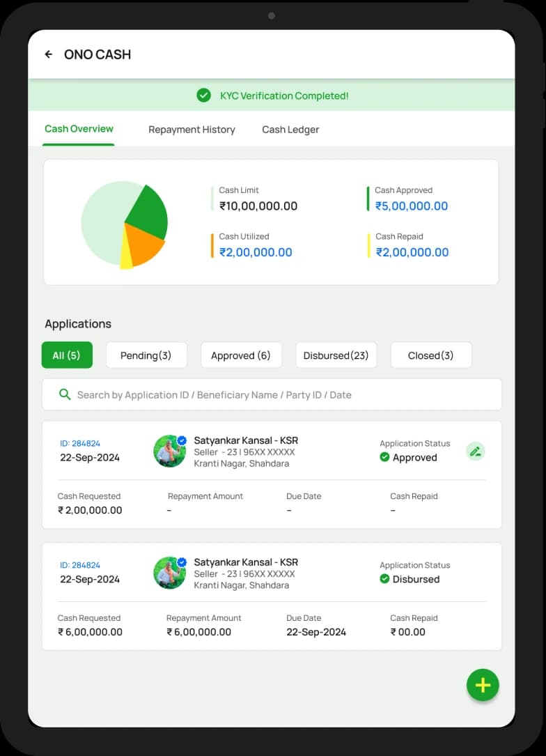The image size is (546, 756).
Task: Open ID: 284824 link on Approved card
Action: point(80,443)
